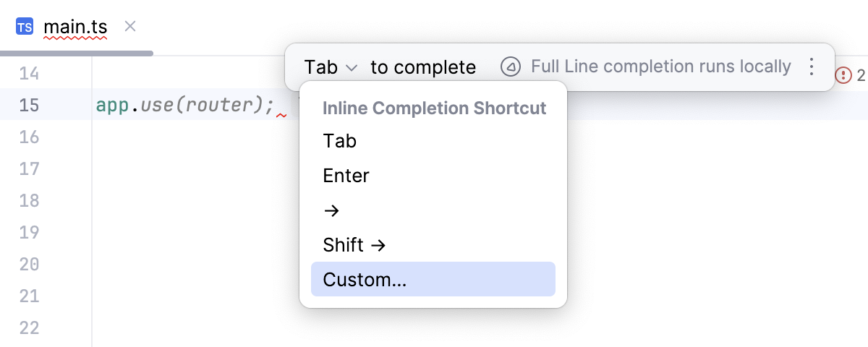The image size is (868, 347).
Task: Click the gray scrollbar below the tab
Action: 76,53
